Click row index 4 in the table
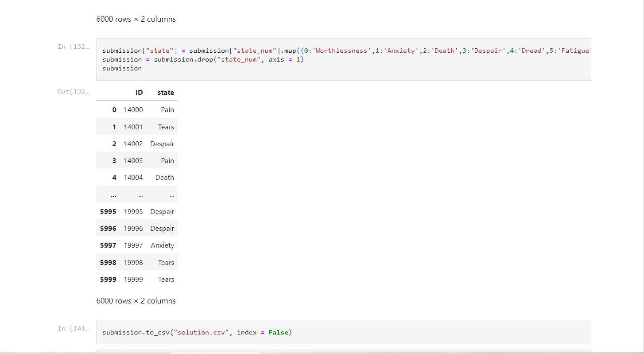The height and width of the screenshot is (354, 644). coord(114,177)
